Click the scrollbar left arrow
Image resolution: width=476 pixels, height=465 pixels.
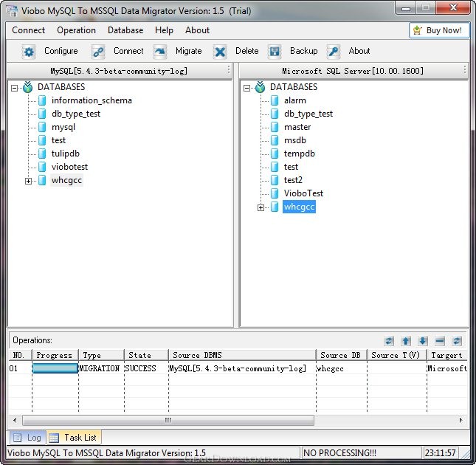coord(15,421)
